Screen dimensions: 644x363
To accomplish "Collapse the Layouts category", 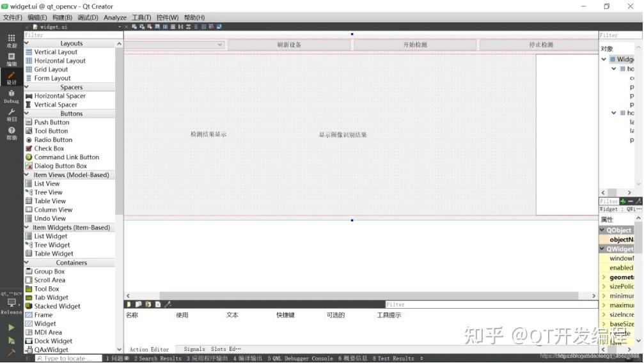I will pos(27,43).
